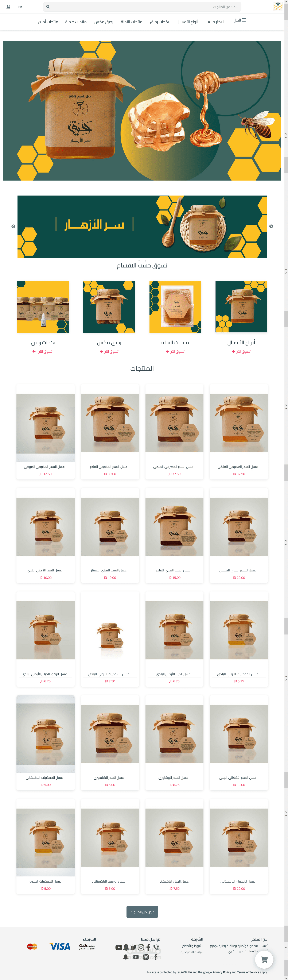
Task: Open the Rahiq logo at top
Action: (x=278, y=7)
